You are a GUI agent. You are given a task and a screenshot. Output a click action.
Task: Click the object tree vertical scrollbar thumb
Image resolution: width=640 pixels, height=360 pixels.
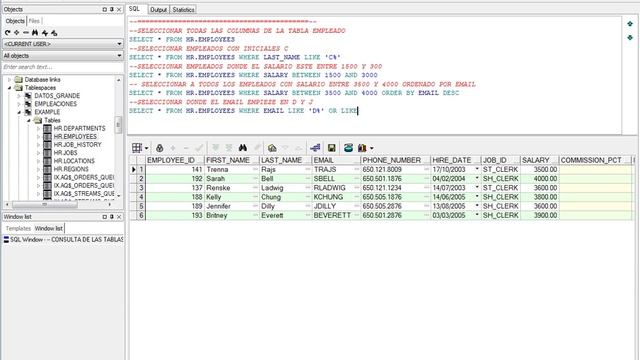coord(118,125)
